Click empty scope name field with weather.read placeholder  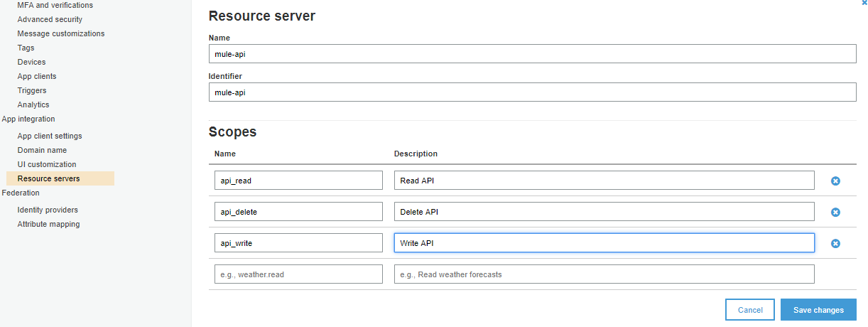298,274
